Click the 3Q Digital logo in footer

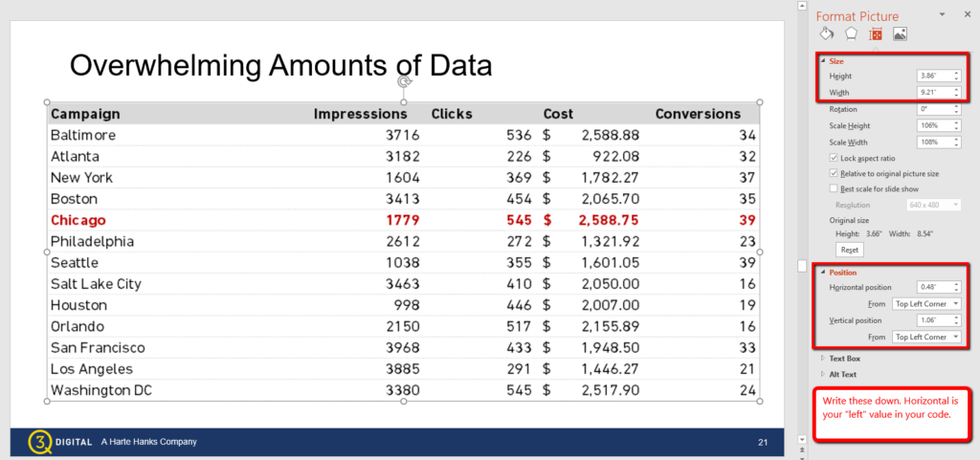tap(60, 442)
